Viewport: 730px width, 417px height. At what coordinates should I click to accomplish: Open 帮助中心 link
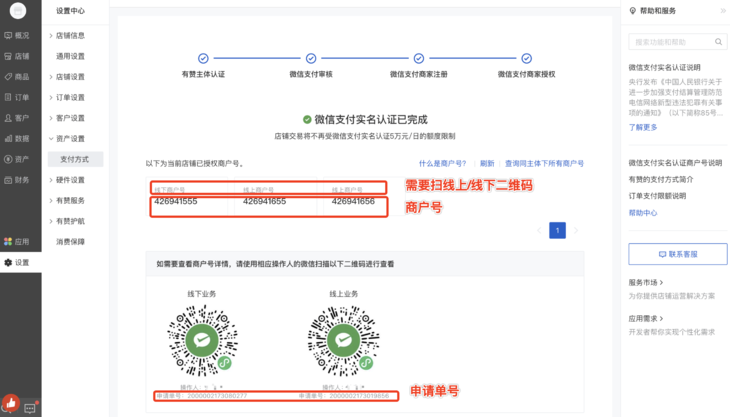pos(643,213)
